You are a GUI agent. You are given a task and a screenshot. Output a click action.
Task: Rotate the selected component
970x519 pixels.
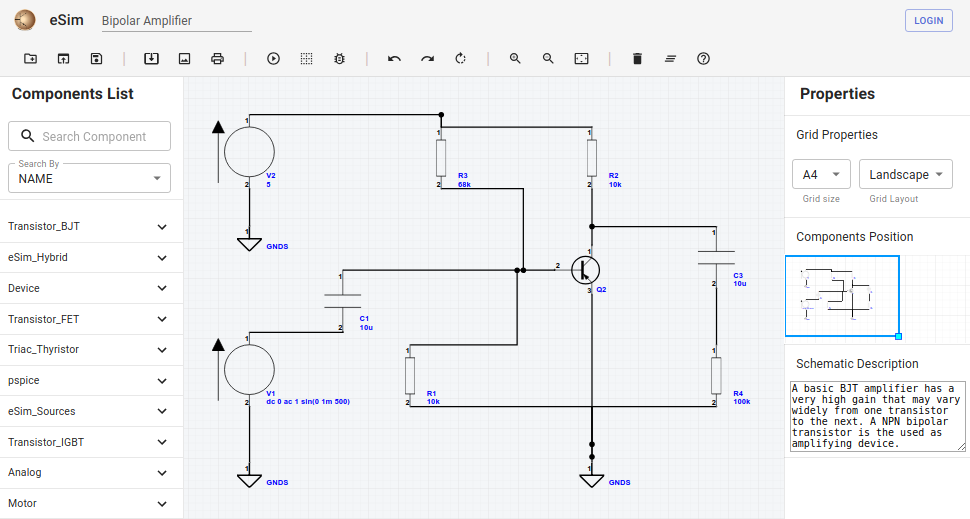click(x=460, y=59)
